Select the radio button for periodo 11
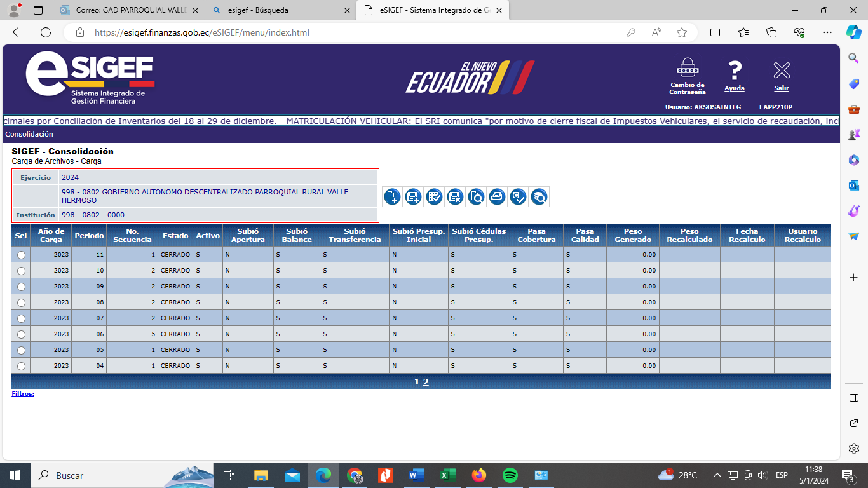The width and height of the screenshot is (868, 488). tap(21, 255)
